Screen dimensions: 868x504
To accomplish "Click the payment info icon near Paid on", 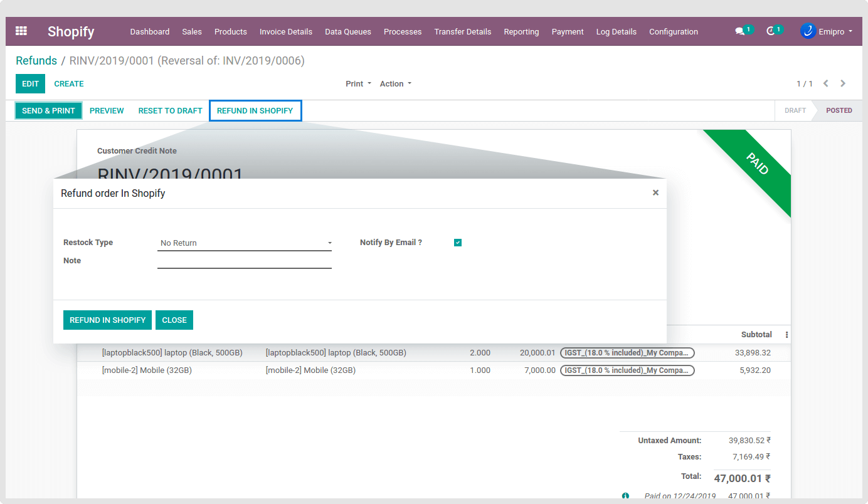I will [x=625, y=496].
